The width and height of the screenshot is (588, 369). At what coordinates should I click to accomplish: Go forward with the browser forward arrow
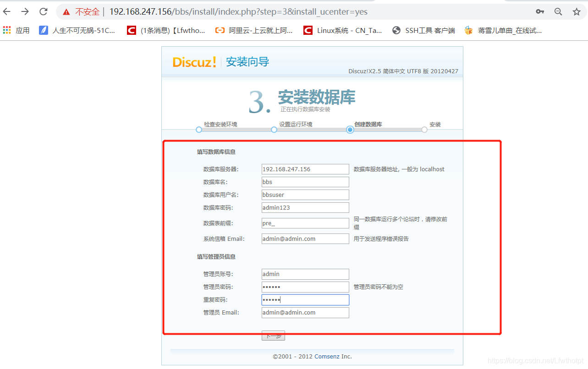tap(25, 11)
